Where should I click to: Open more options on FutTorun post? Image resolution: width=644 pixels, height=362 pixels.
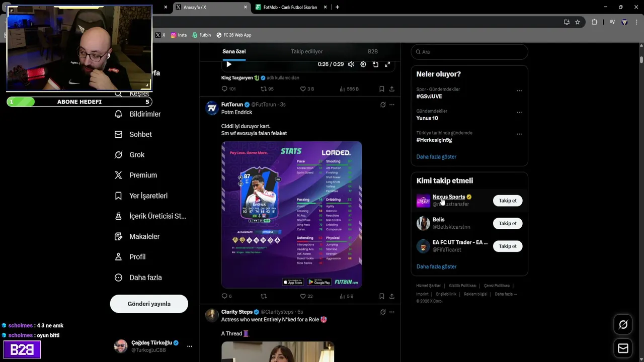[392, 105]
